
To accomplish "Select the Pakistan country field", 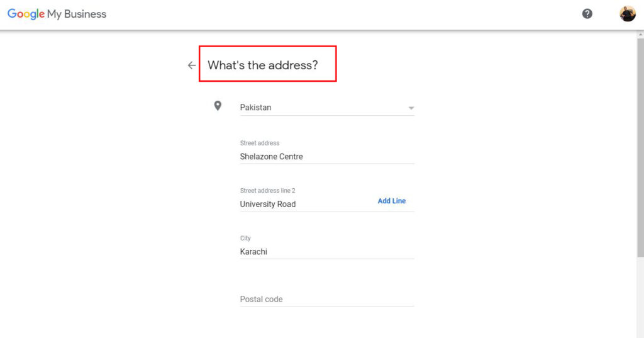I will 314,108.
